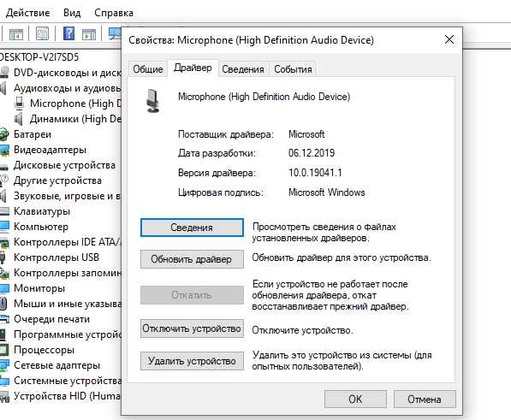Click the Сведения driver details button
The height and width of the screenshot is (420, 511).
(192, 228)
